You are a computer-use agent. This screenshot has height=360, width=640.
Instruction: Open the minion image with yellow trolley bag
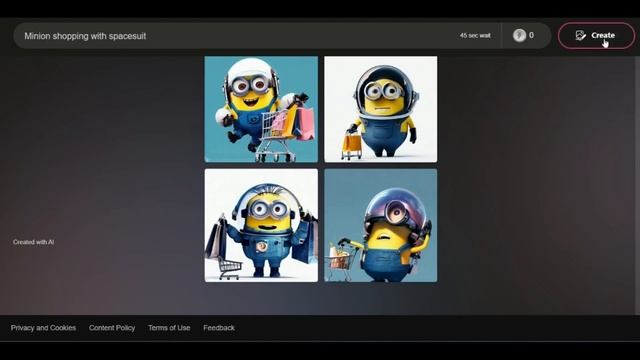[x=380, y=109]
